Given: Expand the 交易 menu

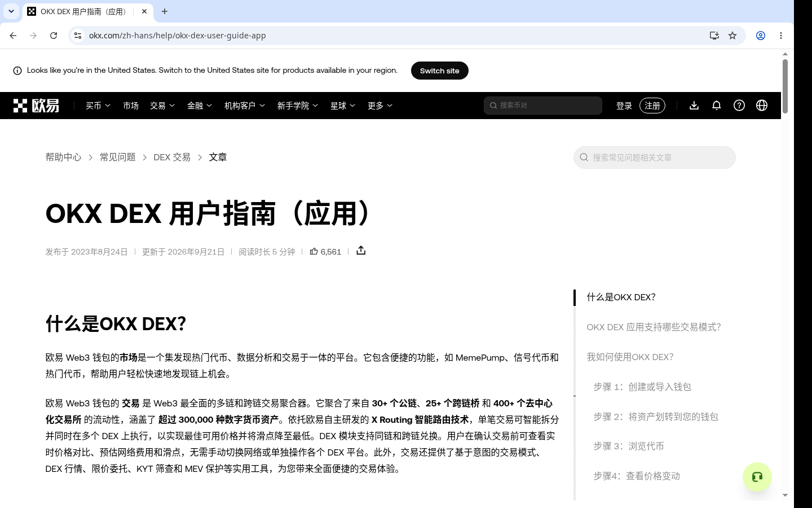Looking at the screenshot, I should (162, 106).
